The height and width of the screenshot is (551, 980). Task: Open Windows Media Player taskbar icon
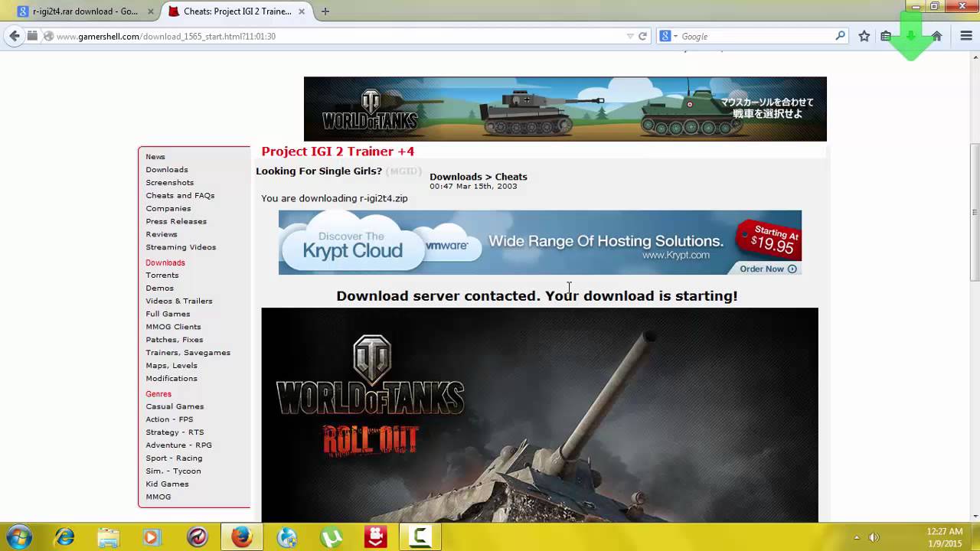point(151,537)
